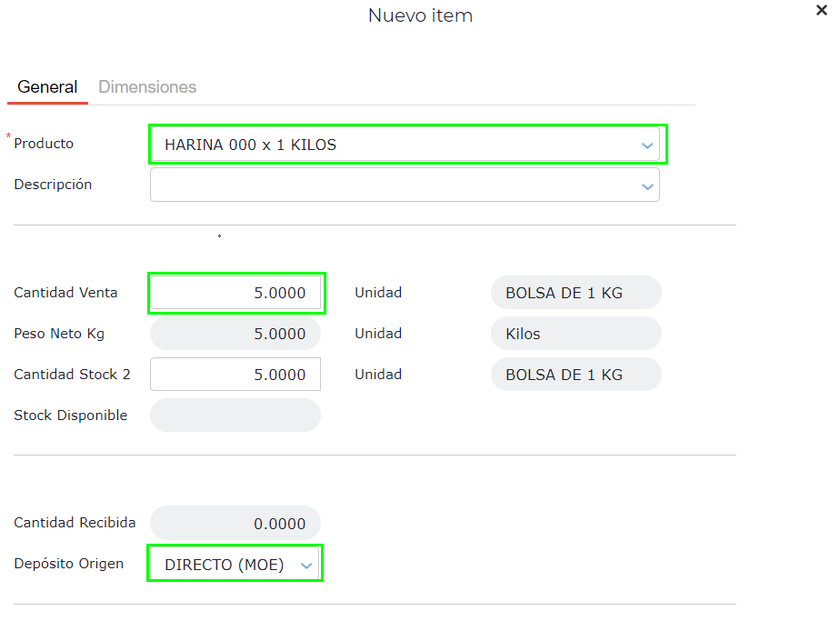
Task: Click the Producto field showing HARINA 000
Action: click(391, 145)
